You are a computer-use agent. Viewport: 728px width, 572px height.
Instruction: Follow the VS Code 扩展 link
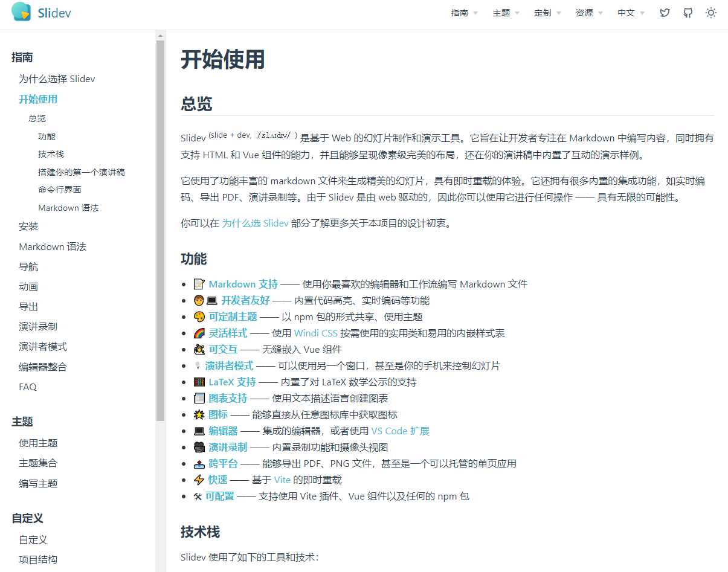tap(401, 431)
